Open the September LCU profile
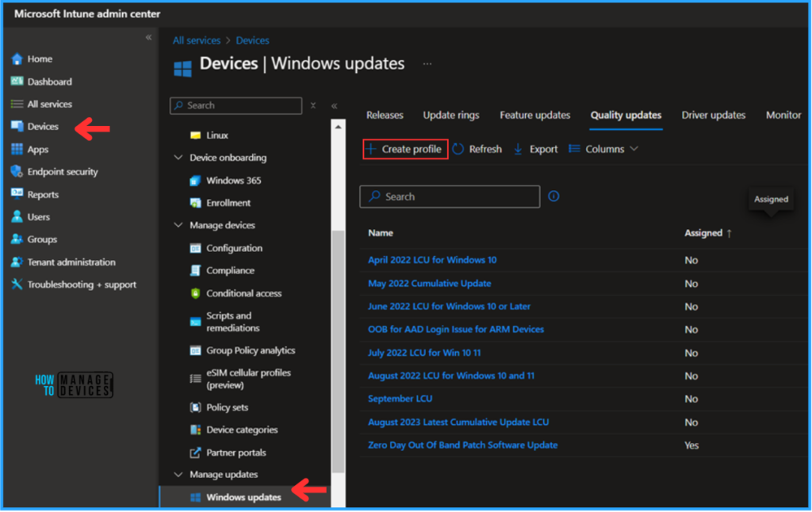The width and height of the screenshot is (812, 512). click(x=400, y=399)
